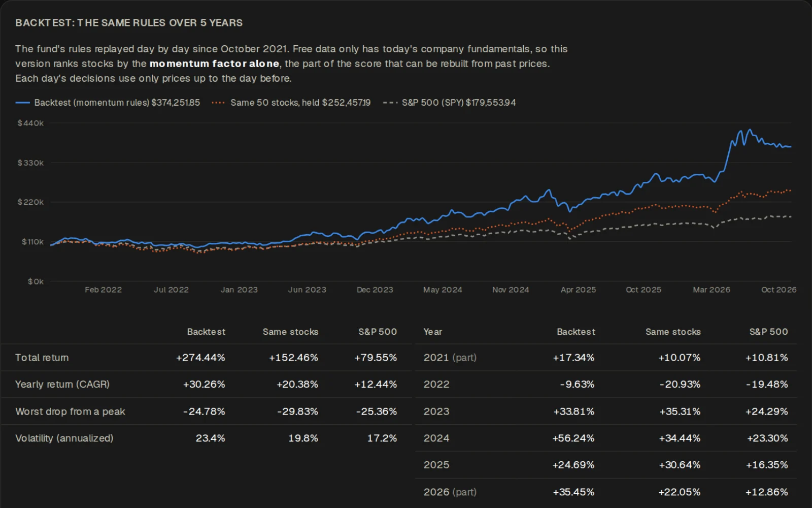Click the Backtest momentum rules legend entry
812x508 pixels.
(x=108, y=103)
